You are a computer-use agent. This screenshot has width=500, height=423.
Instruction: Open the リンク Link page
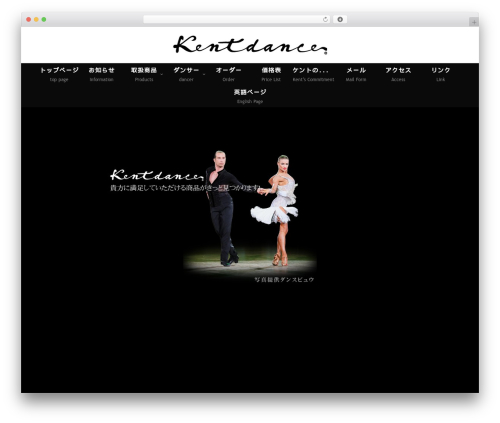[x=440, y=74]
